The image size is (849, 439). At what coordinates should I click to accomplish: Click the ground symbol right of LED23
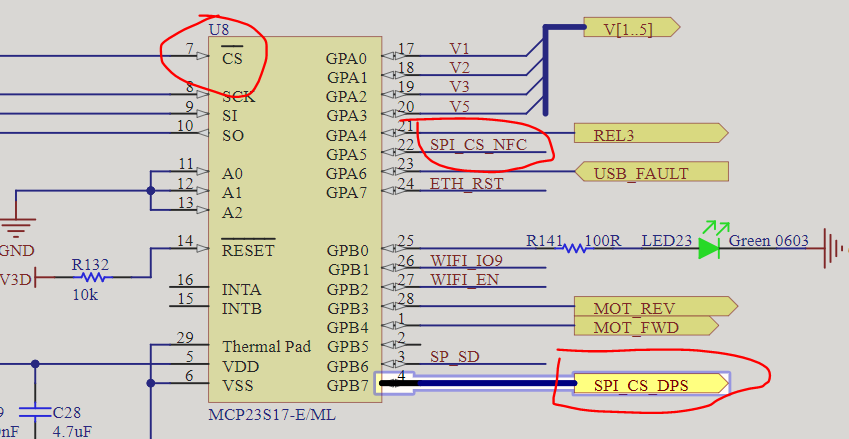pyautogui.click(x=834, y=248)
